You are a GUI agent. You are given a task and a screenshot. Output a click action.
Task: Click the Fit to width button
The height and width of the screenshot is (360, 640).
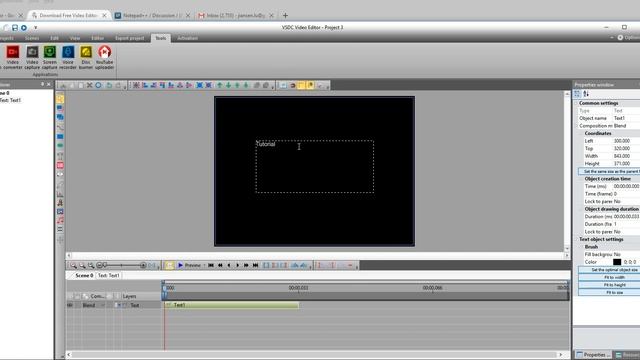pyautogui.click(x=609, y=278)
